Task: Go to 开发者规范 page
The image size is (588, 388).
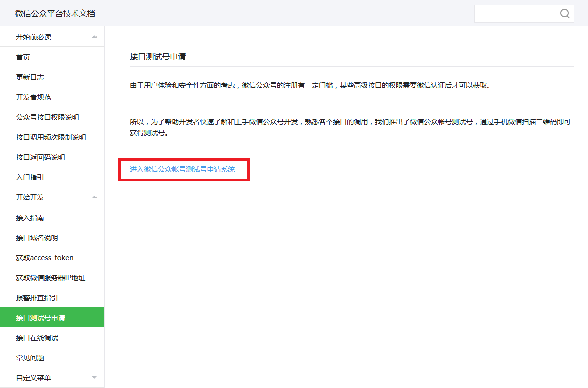Action: pos(52,97)
